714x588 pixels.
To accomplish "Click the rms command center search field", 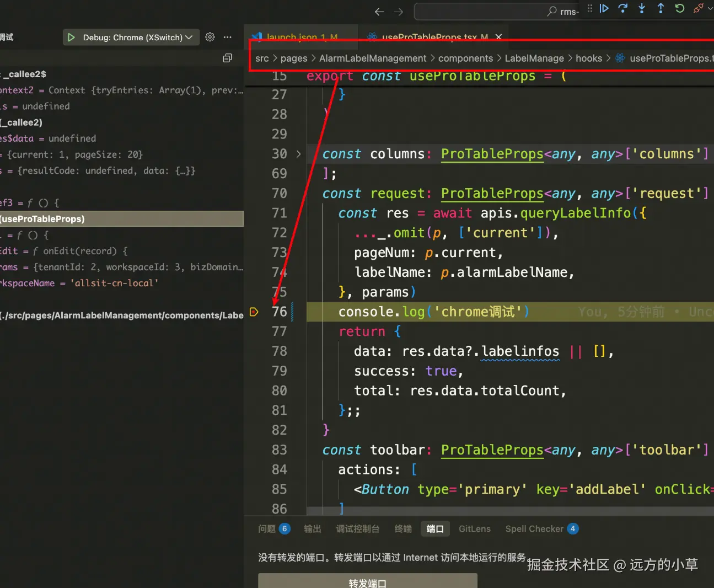I will coord(496,12).
